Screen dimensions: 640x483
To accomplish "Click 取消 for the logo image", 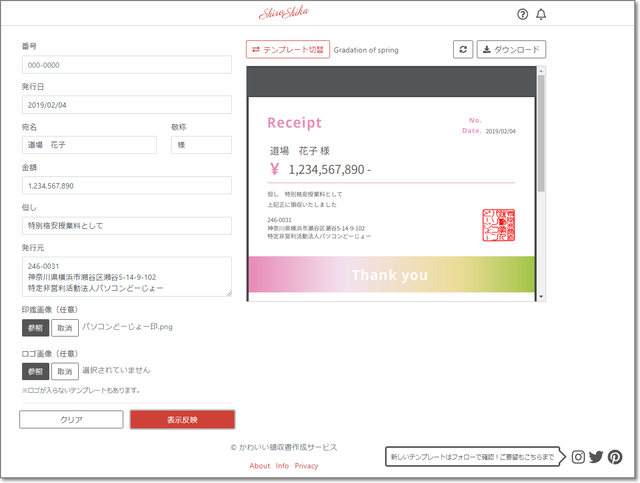I will [x=65, y=371].
